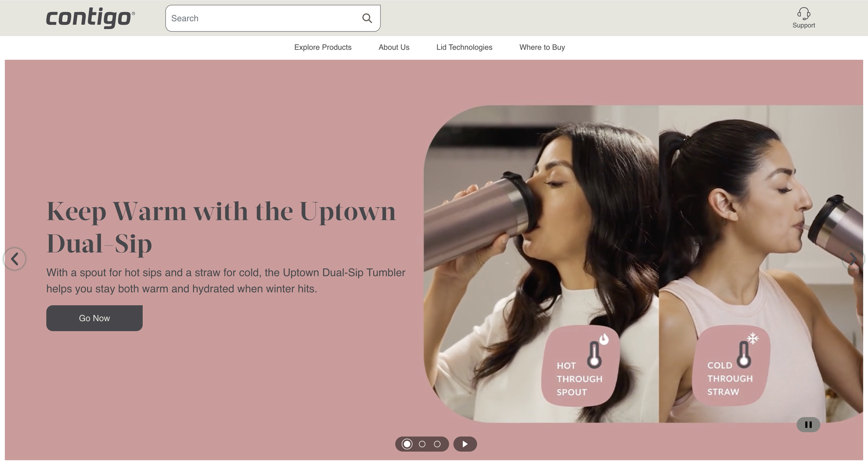Image resolution: width=868 pixels, height=465 pixels.
Task: Select the second carousel slide dot
Action: pos(422,444)
